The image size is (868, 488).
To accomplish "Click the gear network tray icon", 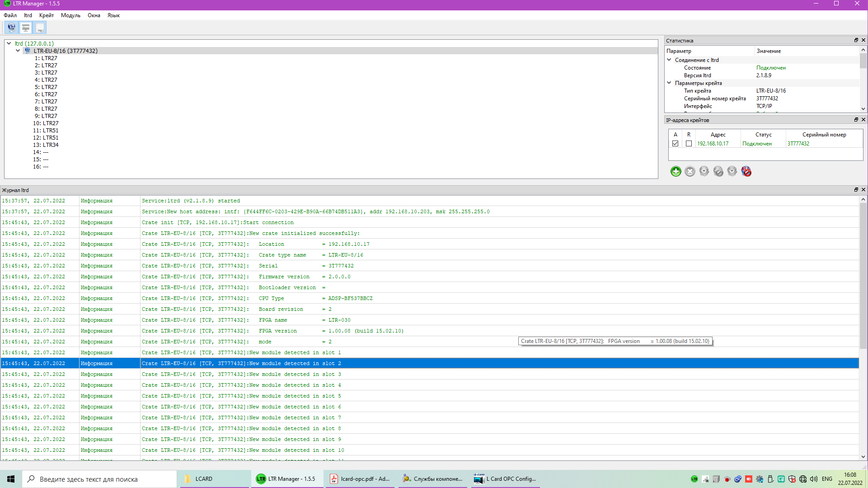I will (760, 479).
